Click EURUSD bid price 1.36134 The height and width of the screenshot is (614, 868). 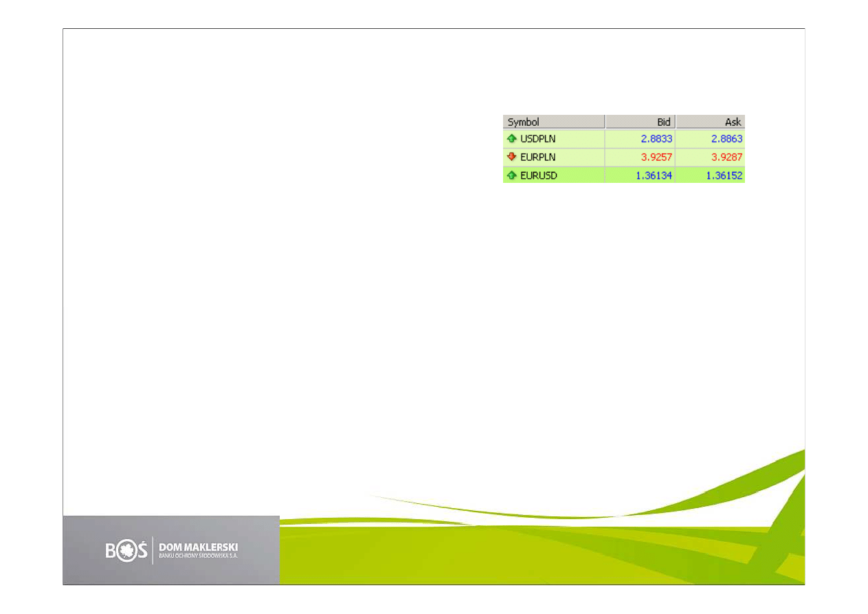pos(654,175)
